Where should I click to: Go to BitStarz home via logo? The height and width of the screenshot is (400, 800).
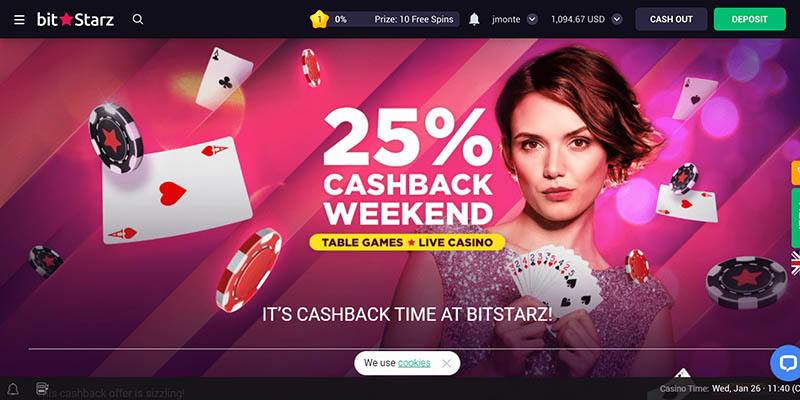click(x=76, y=19)
